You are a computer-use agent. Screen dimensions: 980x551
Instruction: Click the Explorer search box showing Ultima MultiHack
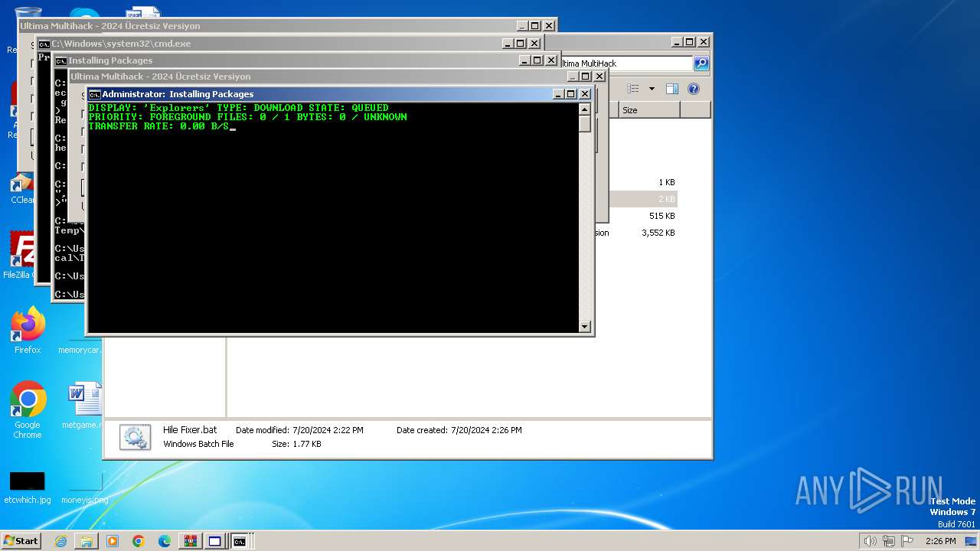[x=626, y=64]
